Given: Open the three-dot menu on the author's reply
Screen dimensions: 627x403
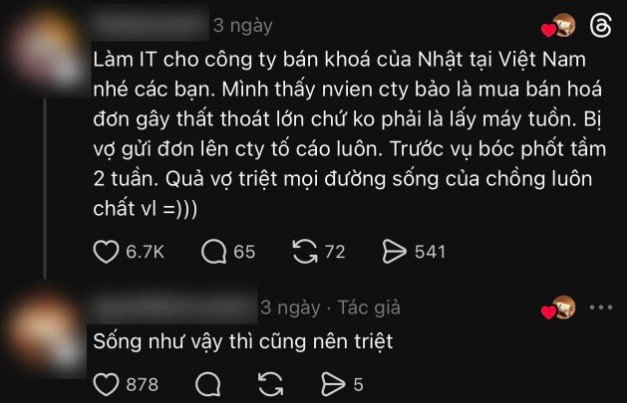Looking at the screenshot, I should click(601, 307).
